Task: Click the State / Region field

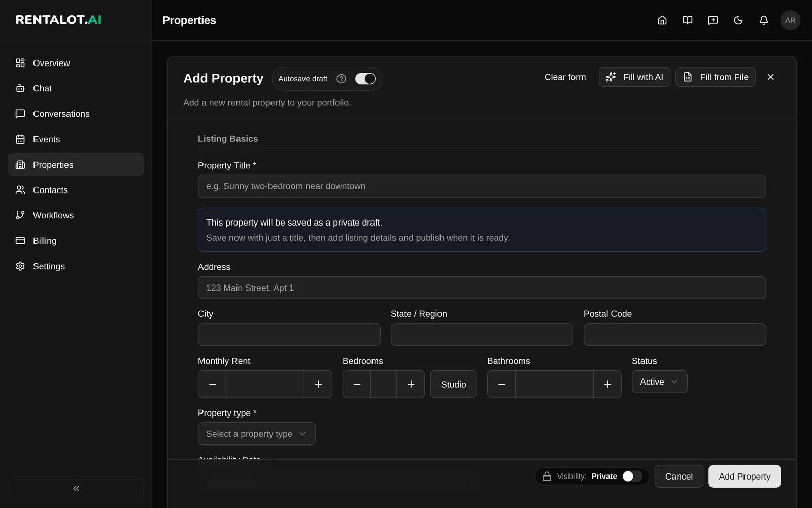Action: [x=482, y=335]
